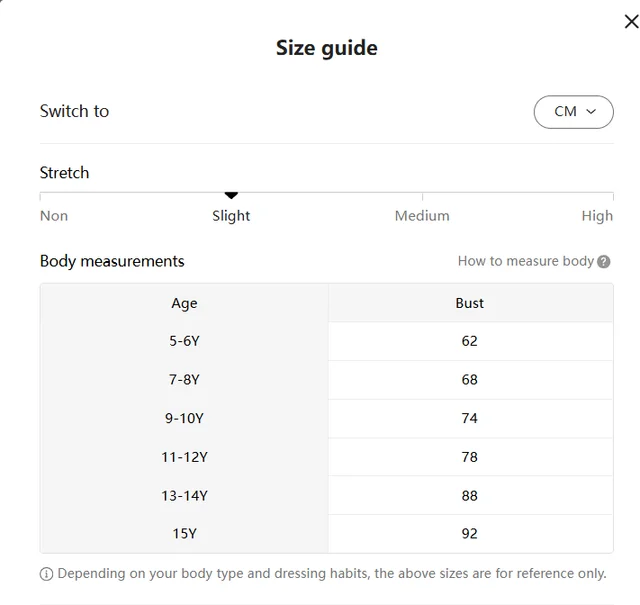Select the High stretch label

pyautogui.click(x=597, y=216)
